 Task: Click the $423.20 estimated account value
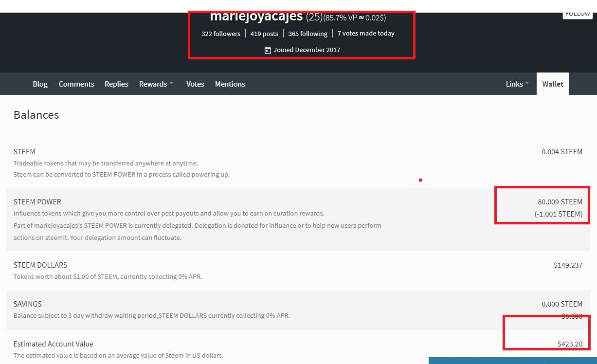(x=570, y=344)
